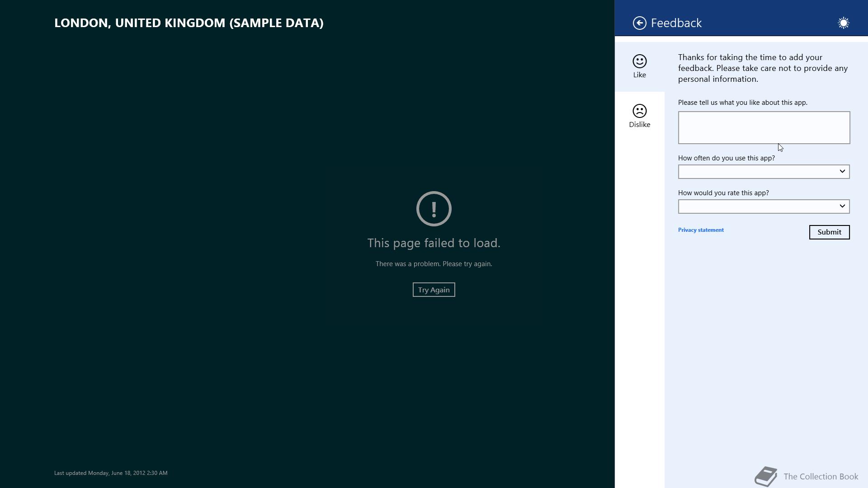Click 'This page failed to load.' message
Image resolution: width=868 pixels, height=488 pixels.
434,243
